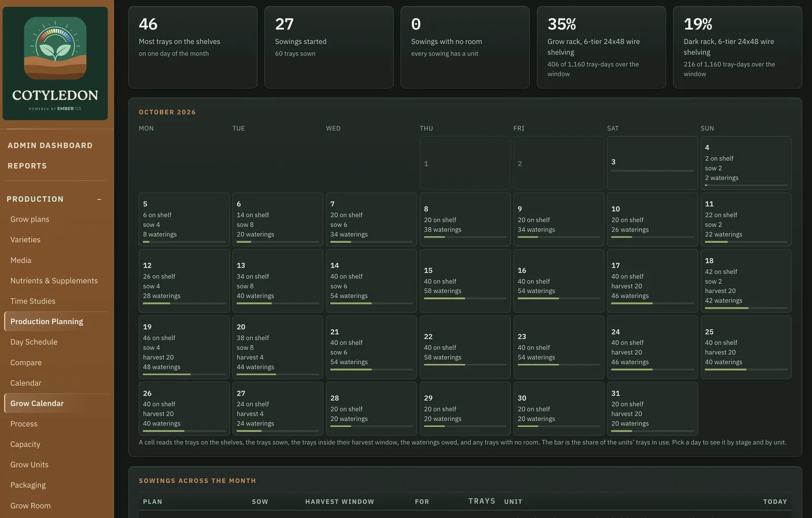Select Grow Calendar in sidebar
The width and height of the screenshot is (812, 518).
pos(56,403)
